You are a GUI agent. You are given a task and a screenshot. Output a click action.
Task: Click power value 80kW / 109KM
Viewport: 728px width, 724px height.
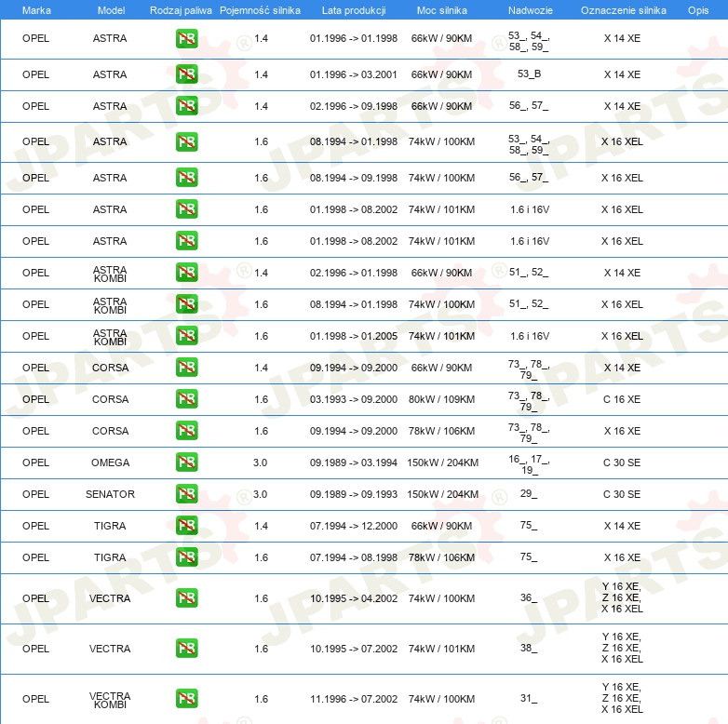(x=441, y=399)
